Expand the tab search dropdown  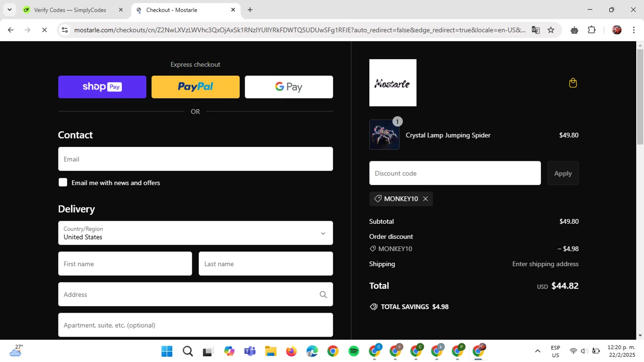tap(9, 10)
